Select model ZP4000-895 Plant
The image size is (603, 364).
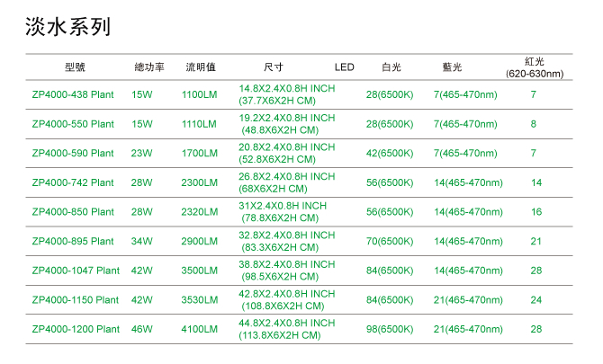pos(73,242)
